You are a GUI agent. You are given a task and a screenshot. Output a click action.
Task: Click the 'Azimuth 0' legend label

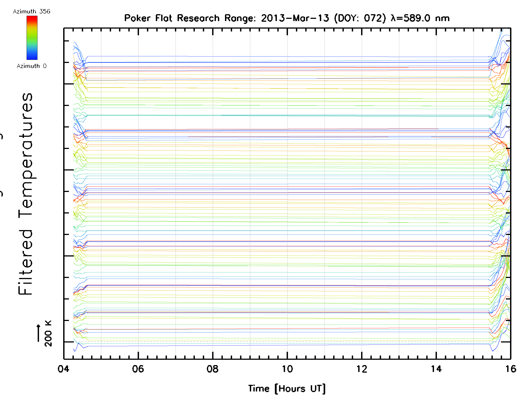tap(31, 66)
